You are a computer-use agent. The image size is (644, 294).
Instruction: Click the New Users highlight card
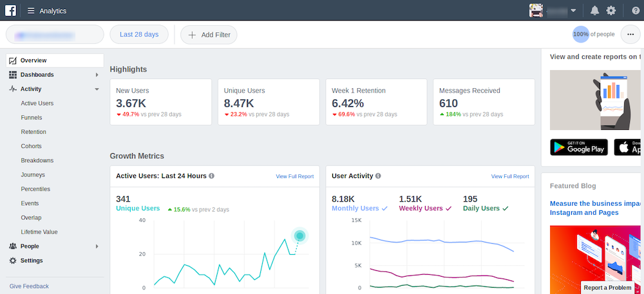pos(161,102)
